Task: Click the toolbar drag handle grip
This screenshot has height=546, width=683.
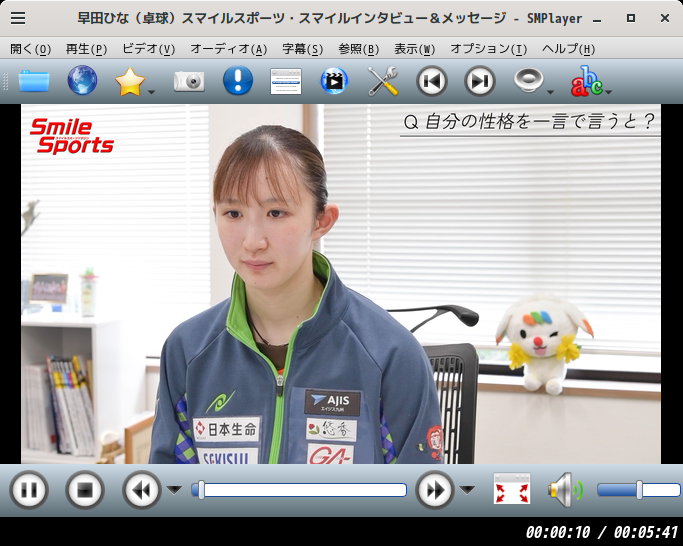Action: (6, 81)
